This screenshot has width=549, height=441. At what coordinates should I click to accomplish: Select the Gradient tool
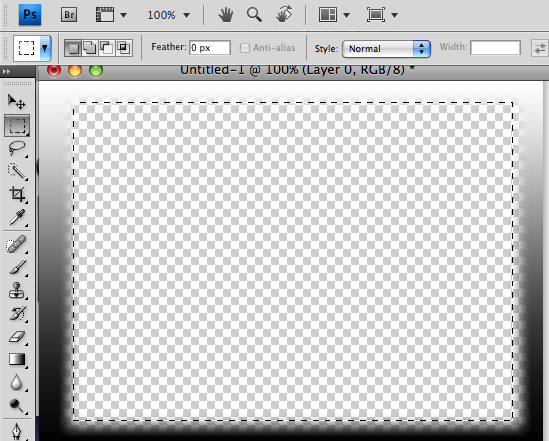coord(17,359)
